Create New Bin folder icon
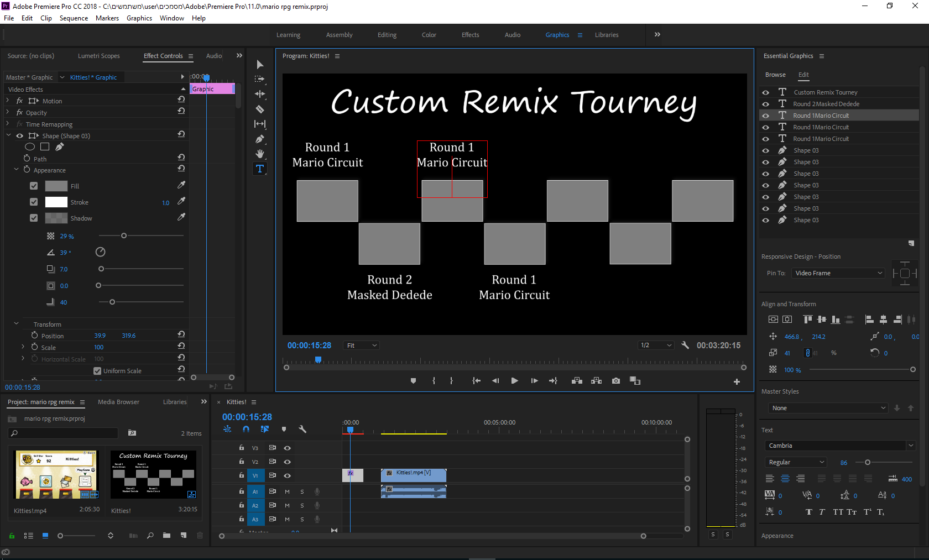This screenshot has width=929, height=560. [166, 536]
